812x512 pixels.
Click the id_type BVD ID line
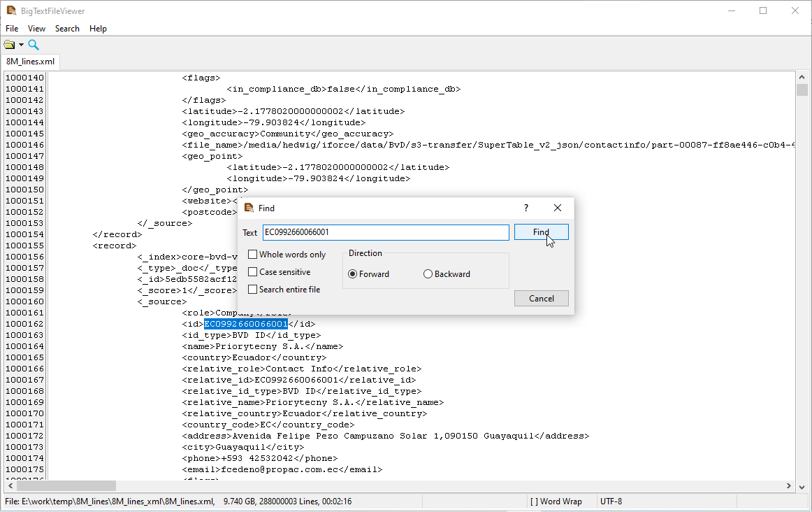(x=251, y=335)
